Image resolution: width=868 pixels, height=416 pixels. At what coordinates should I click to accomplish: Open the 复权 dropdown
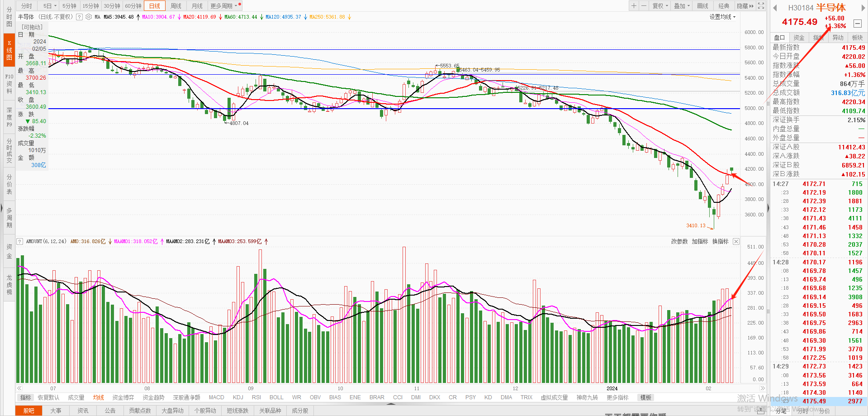click(x=660, y=6)
